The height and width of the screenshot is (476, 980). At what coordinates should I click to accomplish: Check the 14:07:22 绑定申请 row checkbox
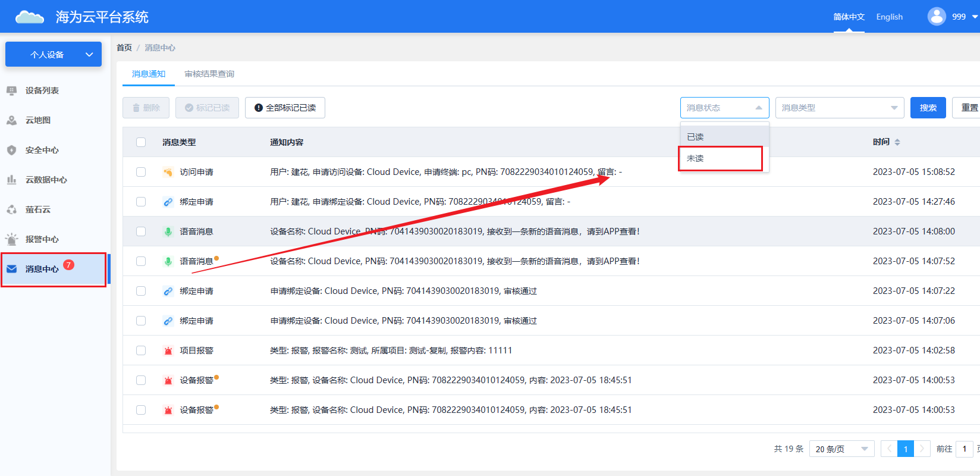(141, 291)
